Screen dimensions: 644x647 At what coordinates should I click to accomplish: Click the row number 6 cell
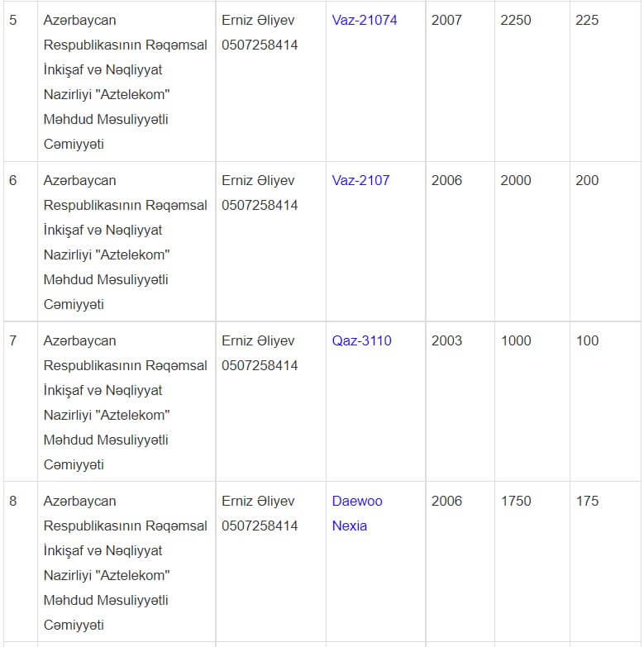[13, 180]
